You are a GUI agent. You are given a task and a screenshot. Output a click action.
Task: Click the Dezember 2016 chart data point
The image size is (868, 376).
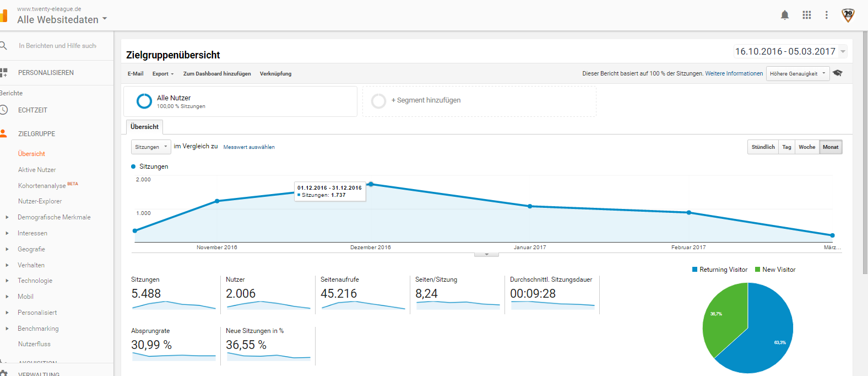tap(371, 184)
